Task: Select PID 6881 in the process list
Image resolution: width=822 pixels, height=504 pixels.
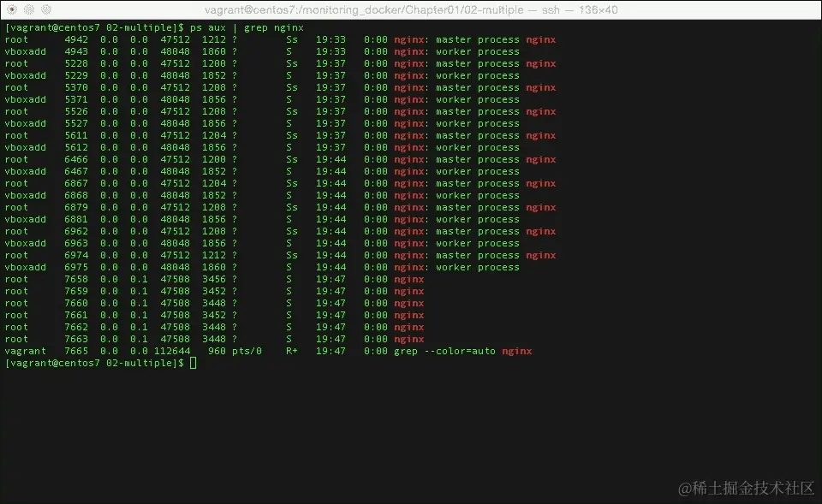Action: [x=76, y=220]
